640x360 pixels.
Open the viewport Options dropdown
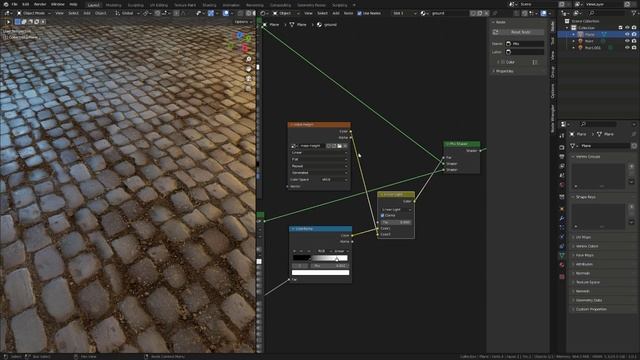pos(243,22)
